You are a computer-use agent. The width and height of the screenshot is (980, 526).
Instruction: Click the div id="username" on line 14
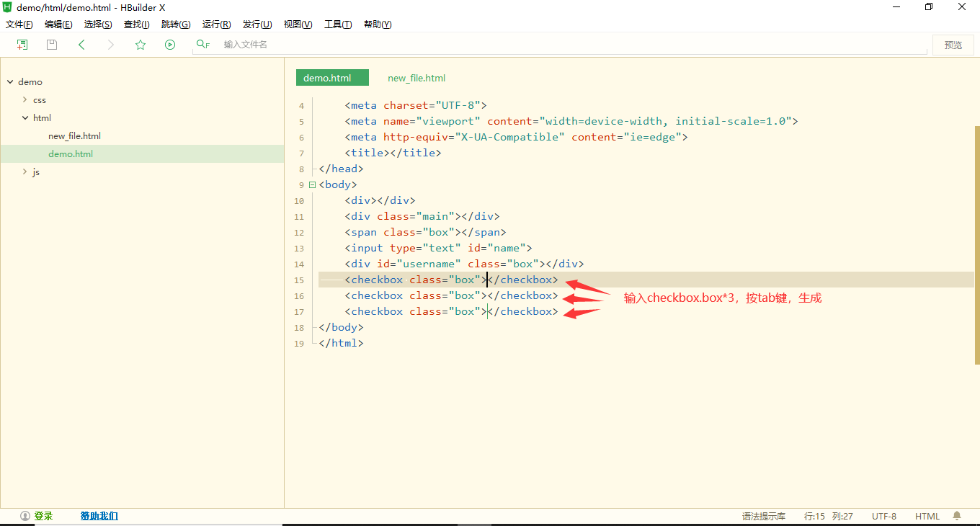[464, 264]
